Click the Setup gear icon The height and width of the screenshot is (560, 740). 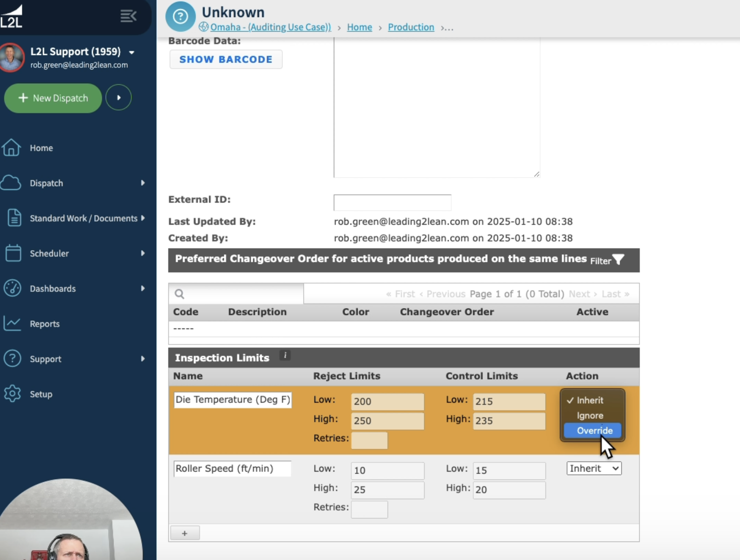[12, 394]
